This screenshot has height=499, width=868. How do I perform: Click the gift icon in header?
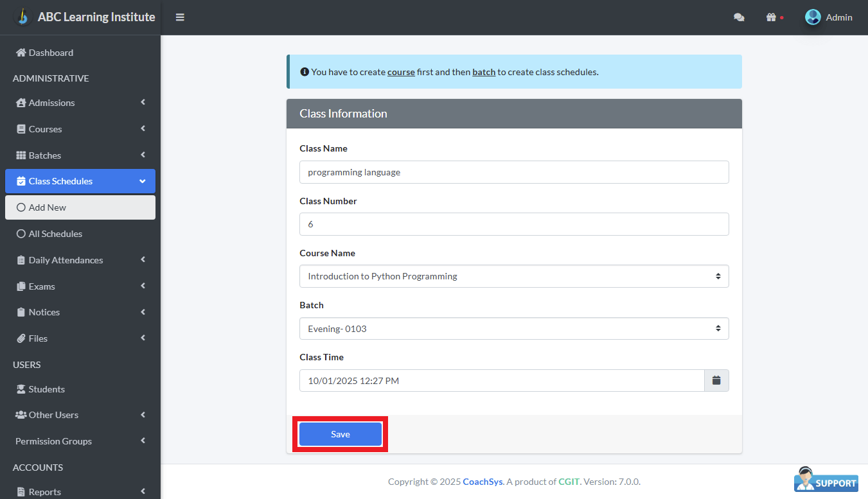coord(771,17)
